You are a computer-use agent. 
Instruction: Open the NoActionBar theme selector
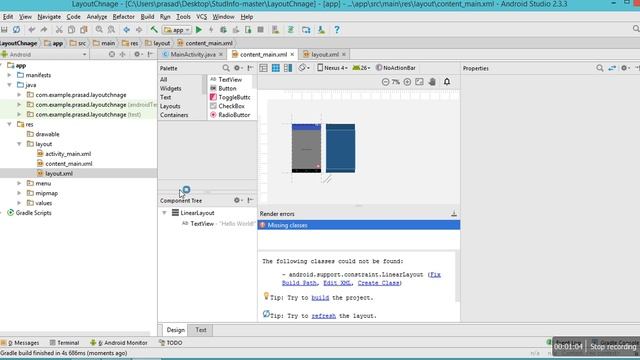tap(396, 68)
